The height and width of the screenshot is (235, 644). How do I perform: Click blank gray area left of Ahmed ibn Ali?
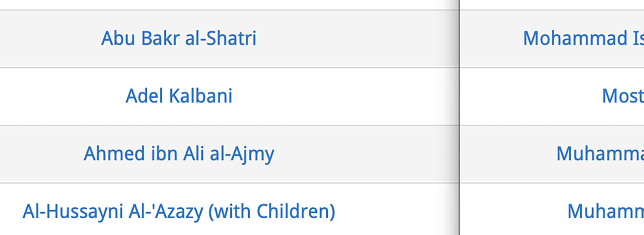(x=41, y=154)
